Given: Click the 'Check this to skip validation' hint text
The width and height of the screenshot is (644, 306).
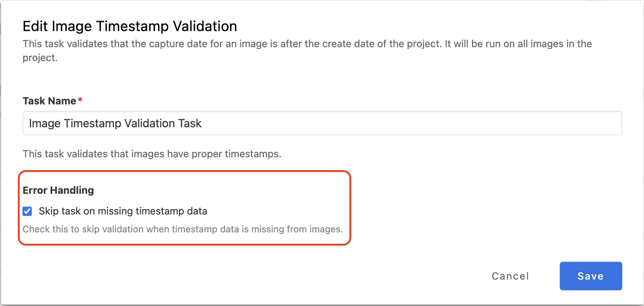Looking at the screenshot, I should [182, 229].
